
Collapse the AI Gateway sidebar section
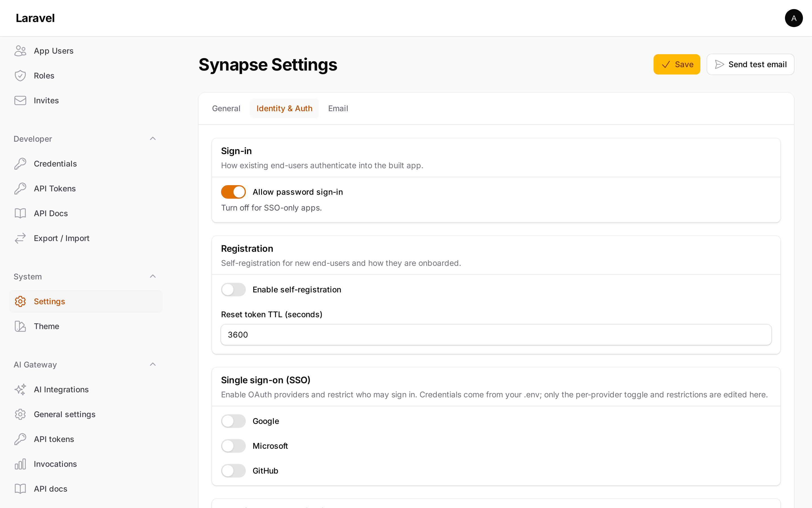click(153, 364)
